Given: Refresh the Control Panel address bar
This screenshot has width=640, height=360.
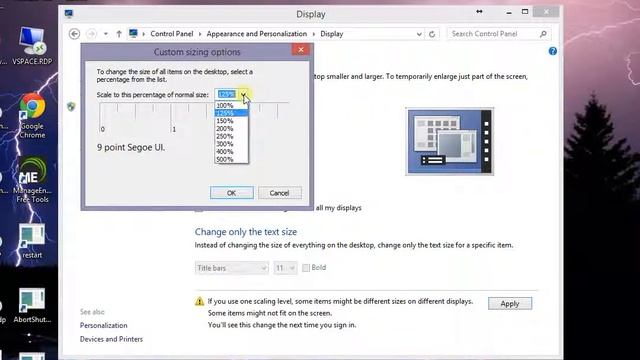Looking at the screenshot, I should (432, 34).
